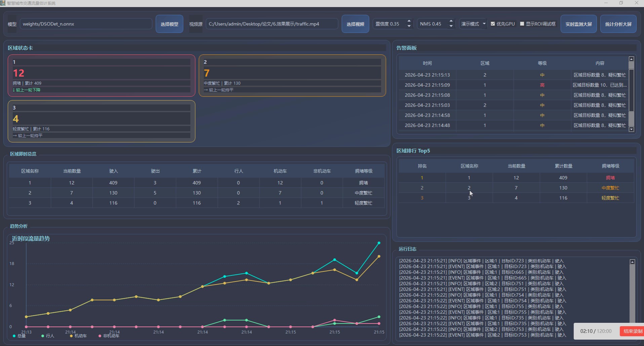
Task: Select alarm row at 2026-04-23 21:15:13
Action: click(514, 75)
